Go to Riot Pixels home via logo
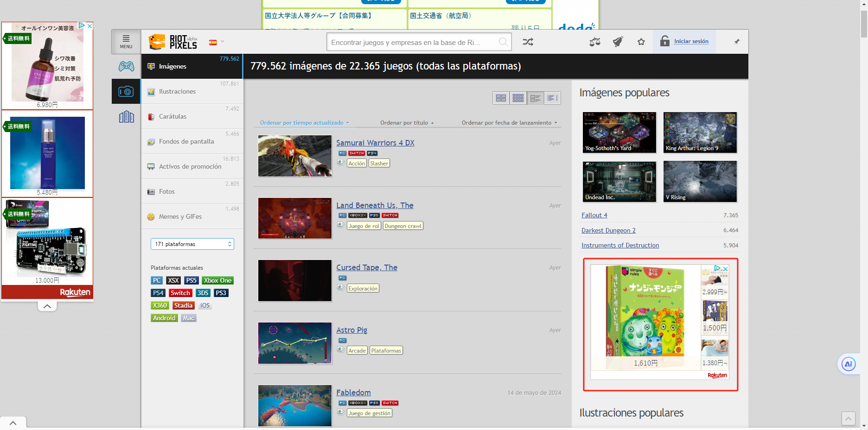868x430 pixels. click(173, 42)
